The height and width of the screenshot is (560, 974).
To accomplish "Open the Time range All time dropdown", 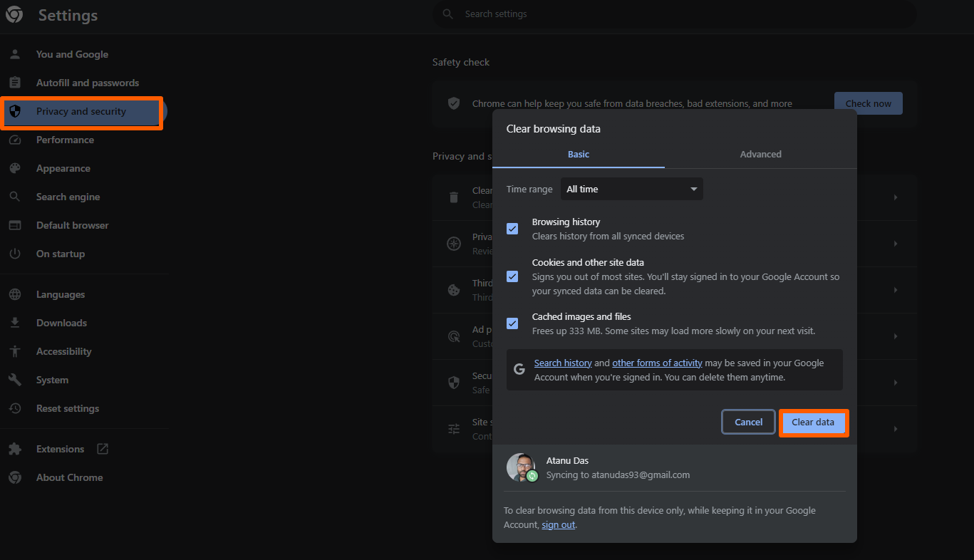I will [632, 189].
